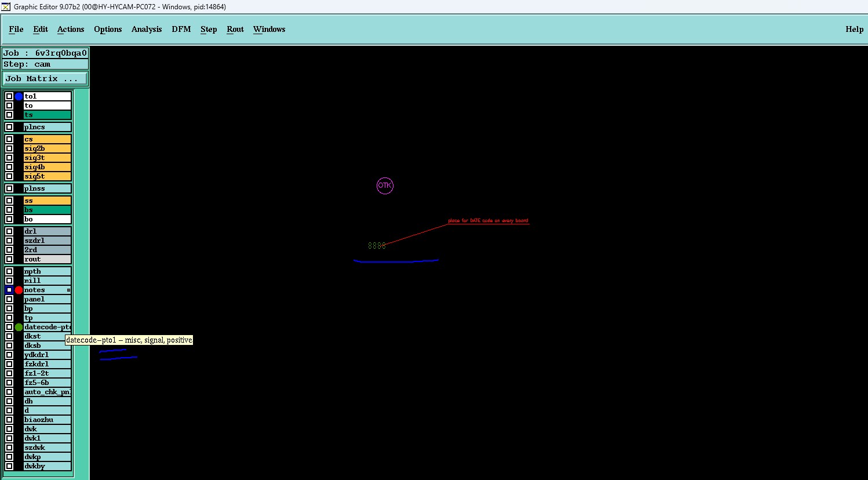This screenshot has width=868, height=480.
Task: Select the auto_chk_pnl layer name
Action: 48,392
